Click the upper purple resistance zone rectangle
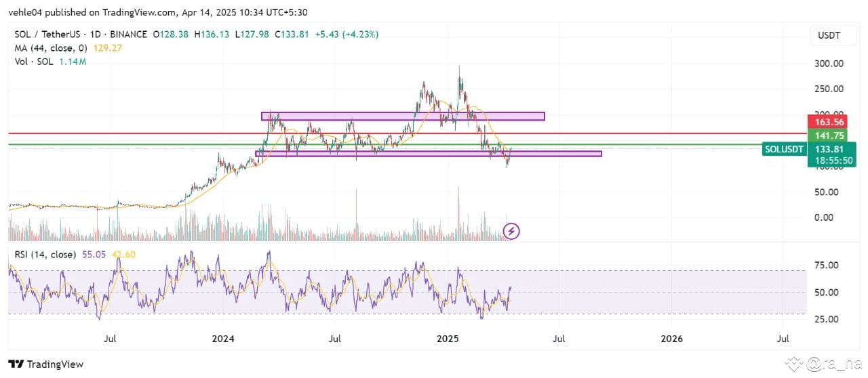 [x=403, y=117]
